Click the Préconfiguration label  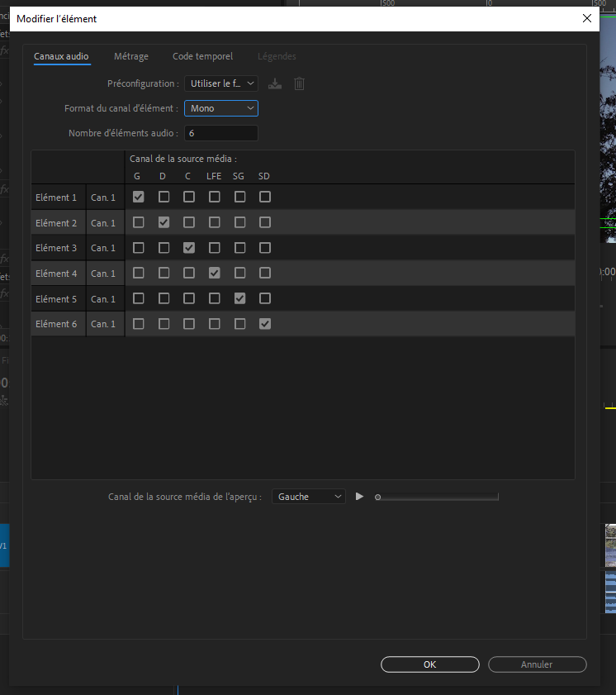[143, 83]
